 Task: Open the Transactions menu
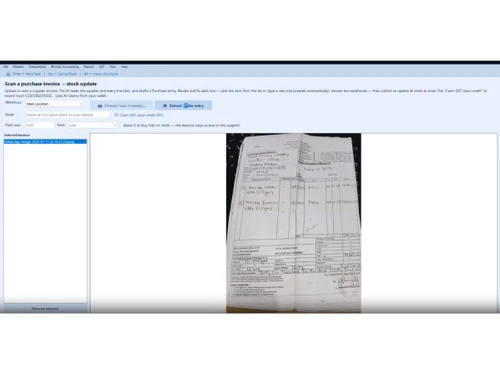37,67
